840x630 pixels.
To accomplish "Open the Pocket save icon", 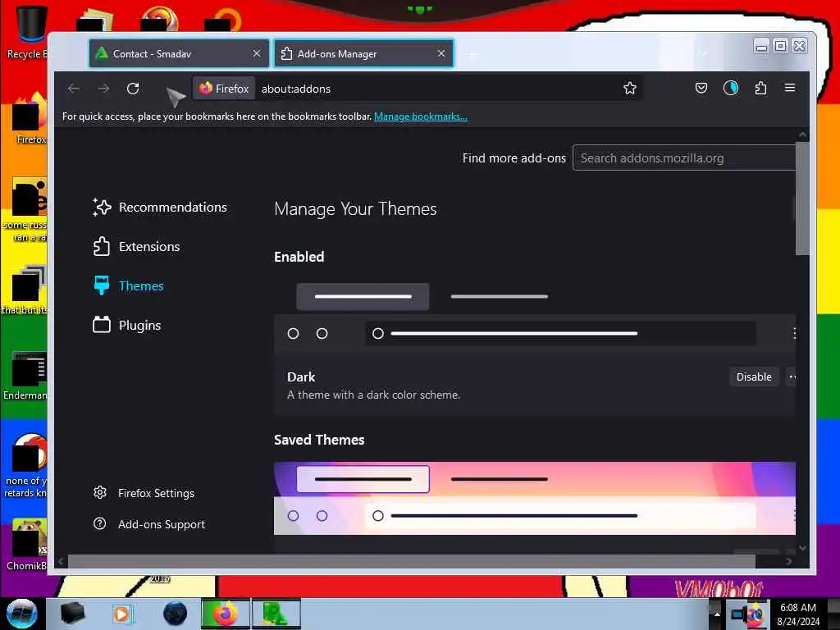I will (x=701, y=88).
